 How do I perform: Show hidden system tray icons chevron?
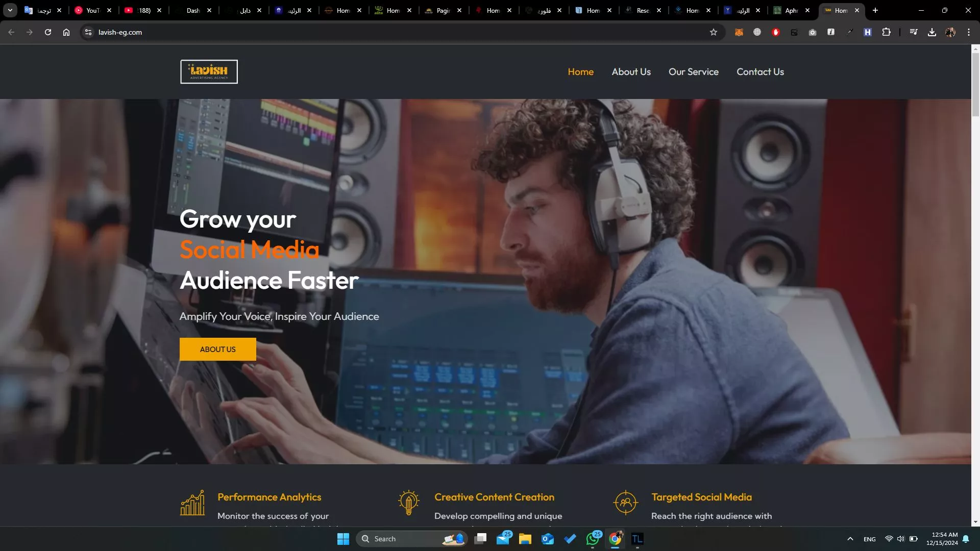(850, 539)
